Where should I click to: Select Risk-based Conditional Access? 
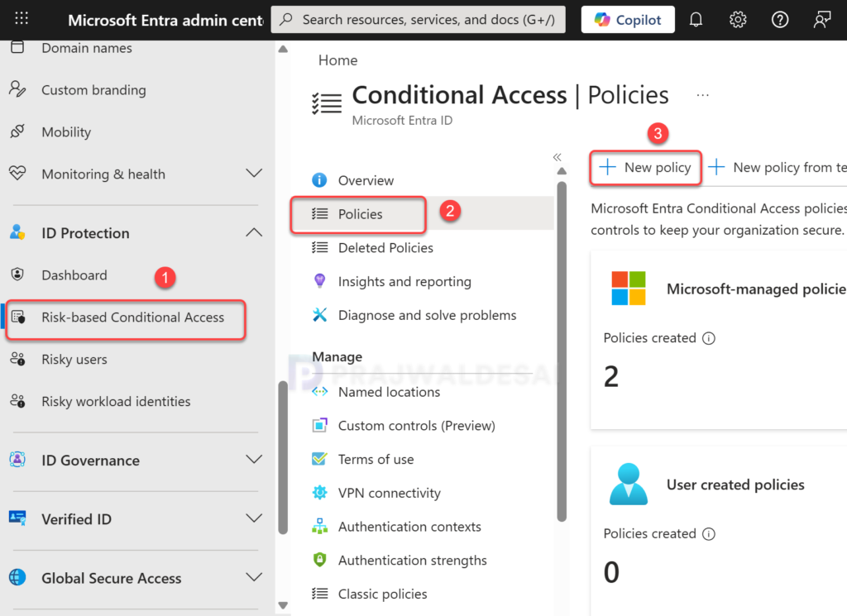[x=132, y=318]
